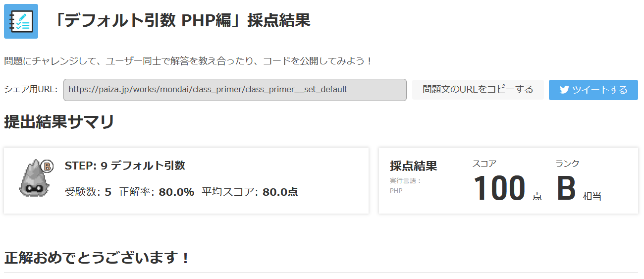Click the gray flame monster character icon

35,178
